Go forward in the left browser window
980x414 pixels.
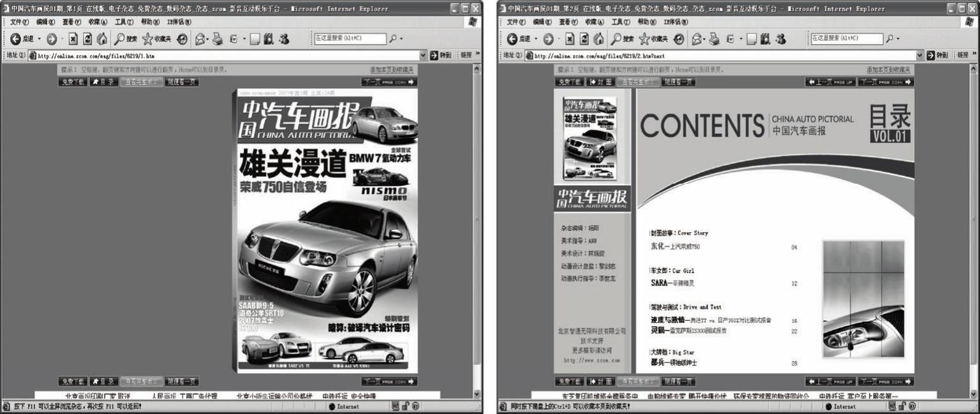click(x=52, y=39)
